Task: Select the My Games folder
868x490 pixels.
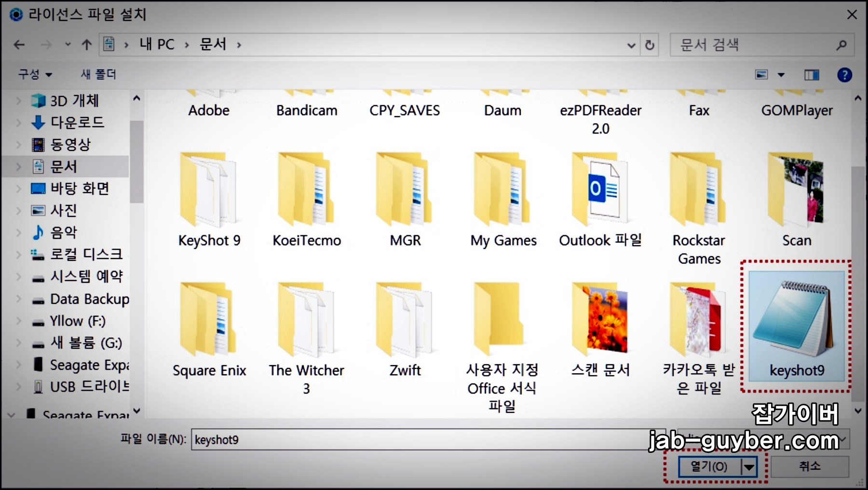Action: [x=503, y=200]
